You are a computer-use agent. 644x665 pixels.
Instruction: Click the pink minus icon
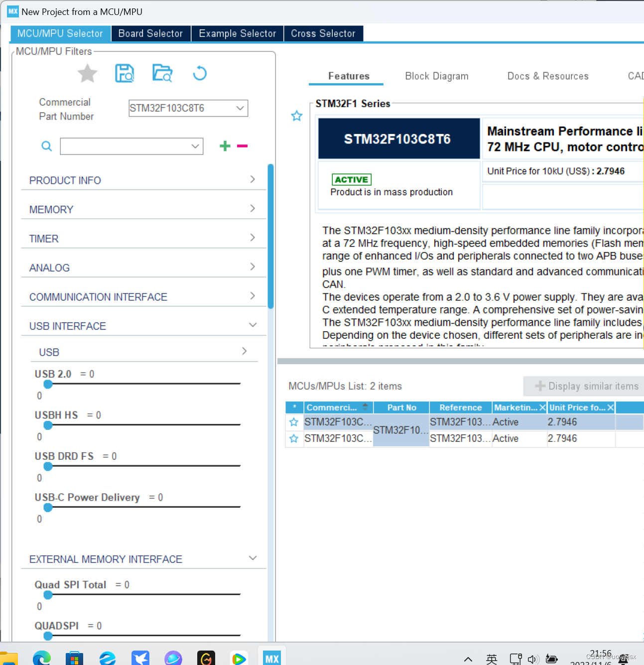[243, 146]
